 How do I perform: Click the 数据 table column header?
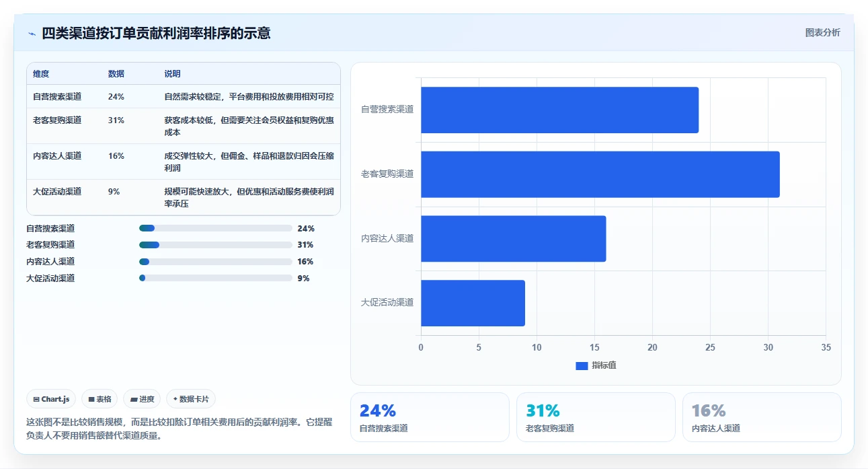coord(116,74)
